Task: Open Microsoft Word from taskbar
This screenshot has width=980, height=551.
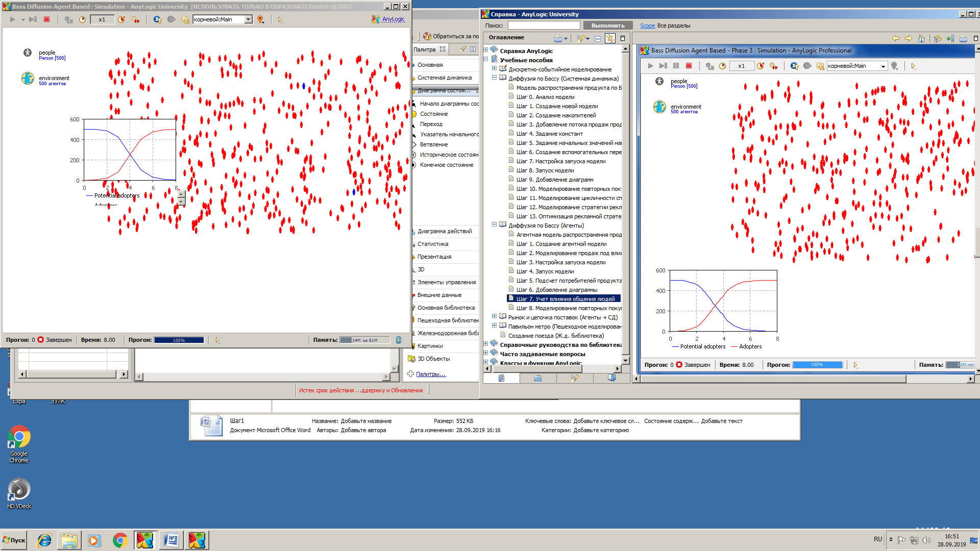Action: (171, 540)
